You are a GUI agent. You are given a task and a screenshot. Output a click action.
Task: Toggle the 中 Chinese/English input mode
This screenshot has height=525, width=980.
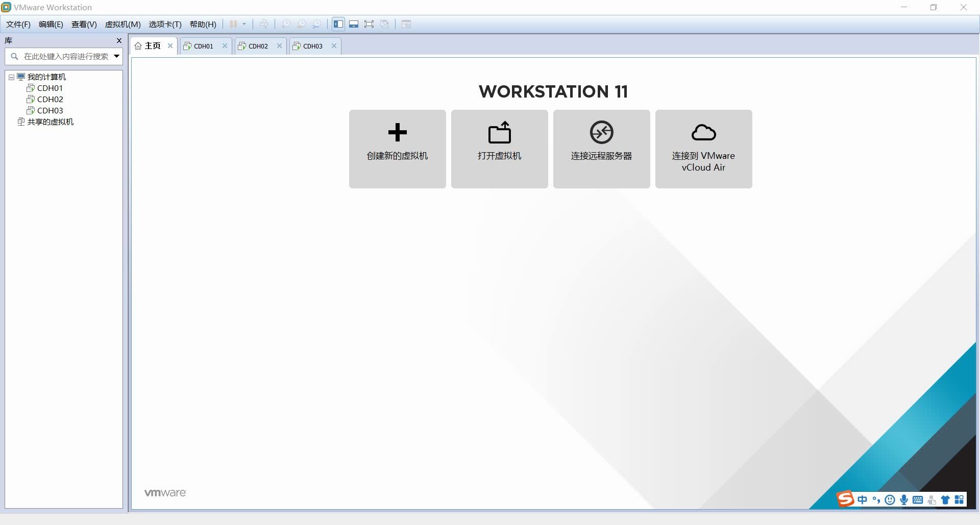(x=863, y=500)
